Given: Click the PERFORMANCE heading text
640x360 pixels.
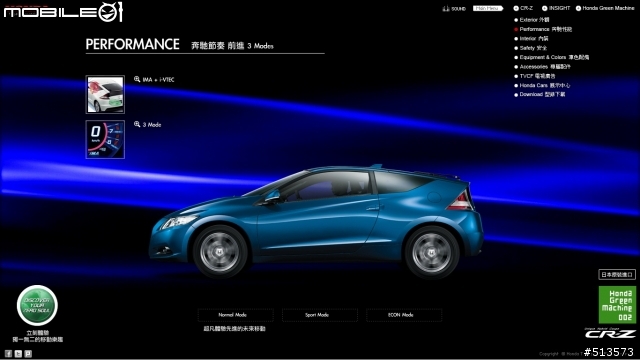Looking at the screenshot, I should click(x=133, y=44).
